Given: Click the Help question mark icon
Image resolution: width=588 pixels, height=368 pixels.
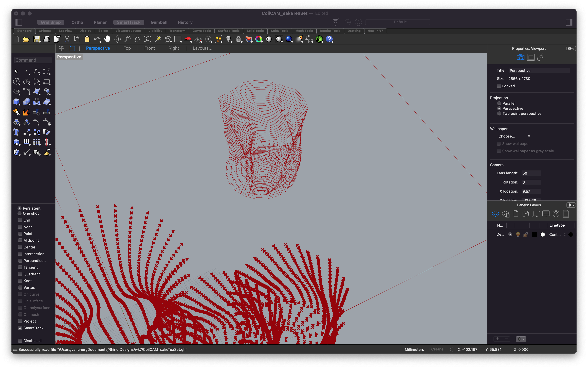Looking at the screenshot, I should click(x=329, y=39).
